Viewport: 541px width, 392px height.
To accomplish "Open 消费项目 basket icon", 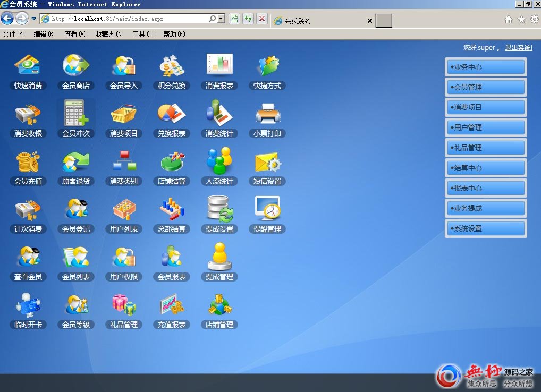I will coord(123,120).
